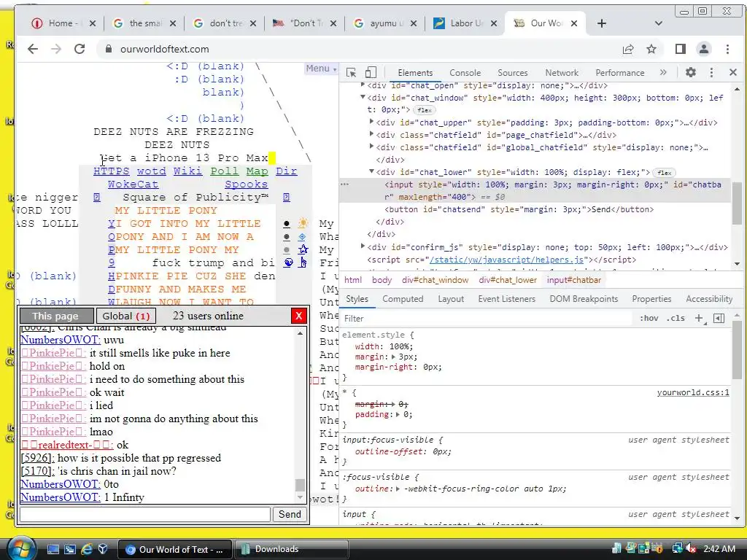Expand the global_chatfield div node
This screenshot has width=747, height=560.
(x=371, y=147)
